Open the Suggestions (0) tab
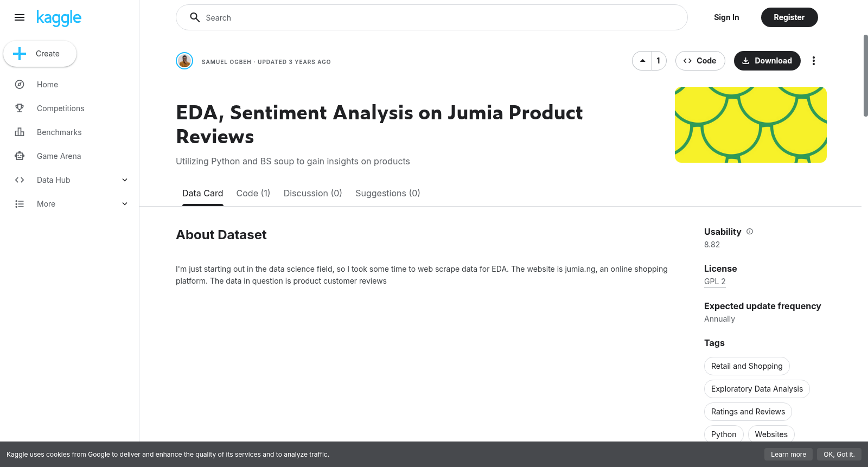This screenshot has width=868, height=467. coord(387,193)
